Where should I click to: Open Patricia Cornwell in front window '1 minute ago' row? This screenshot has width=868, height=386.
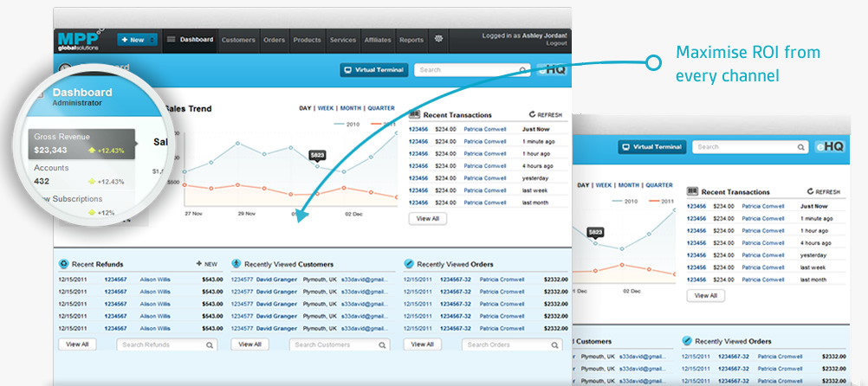click(x=485, y=142)
